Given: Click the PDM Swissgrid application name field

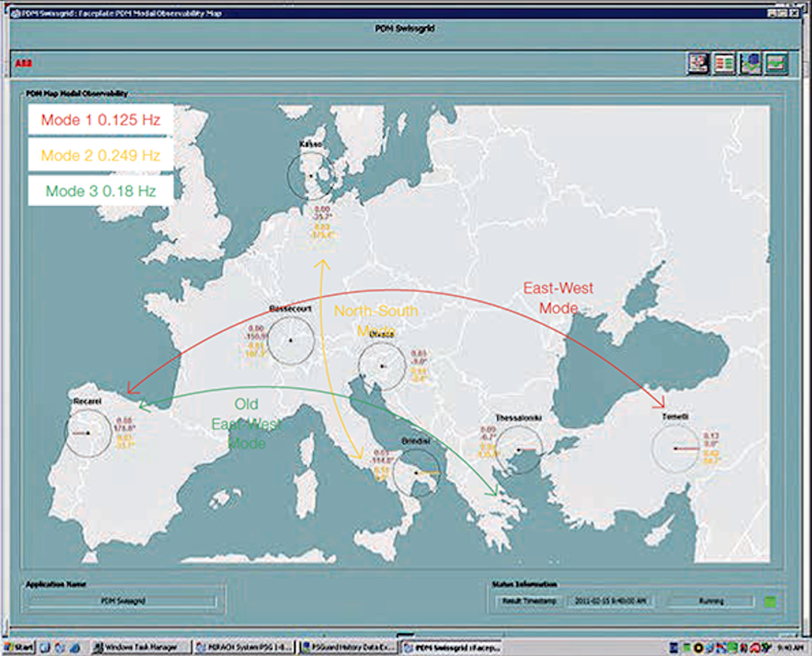Looking at the screenshot, I should point(123,601).
